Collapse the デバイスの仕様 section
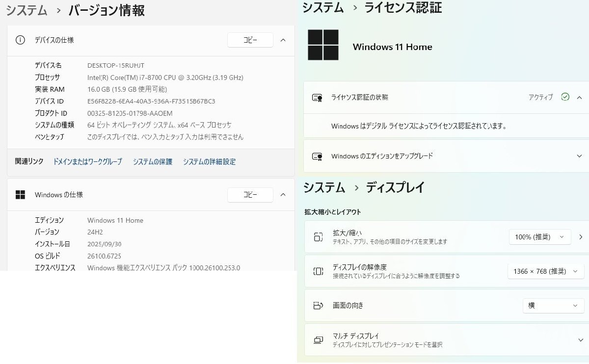The image size is (589, 364). pos(283,40)
